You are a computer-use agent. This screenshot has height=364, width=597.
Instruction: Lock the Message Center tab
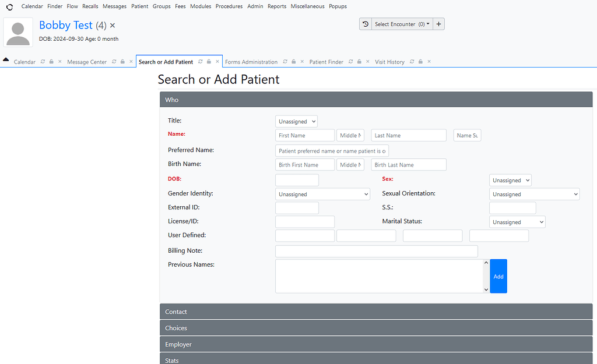coord(121,61)
